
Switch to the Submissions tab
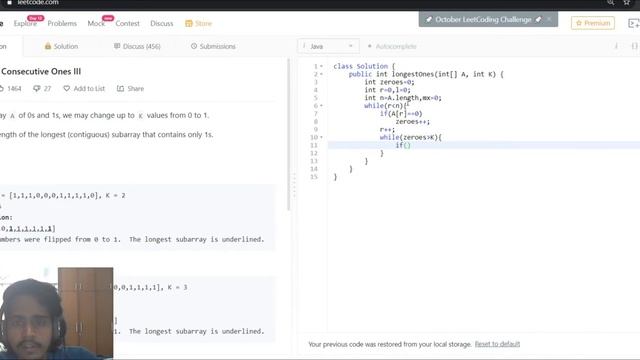[213, 47]
